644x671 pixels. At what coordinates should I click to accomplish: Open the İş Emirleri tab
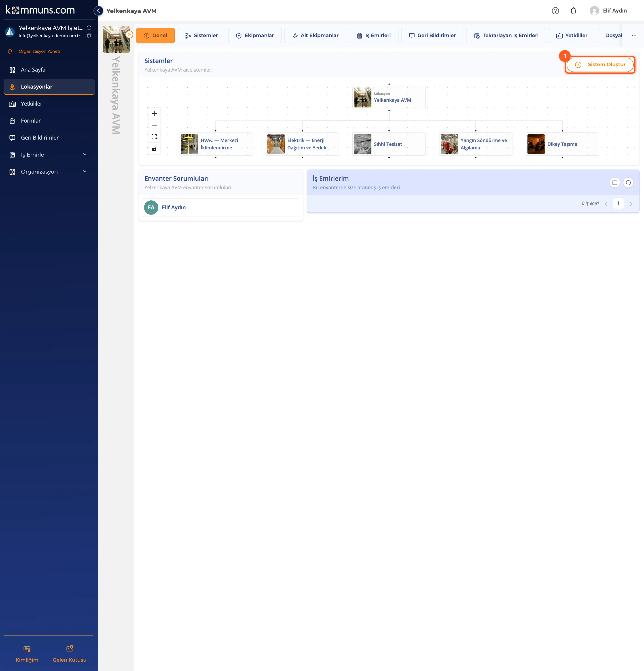coord(374,36)
